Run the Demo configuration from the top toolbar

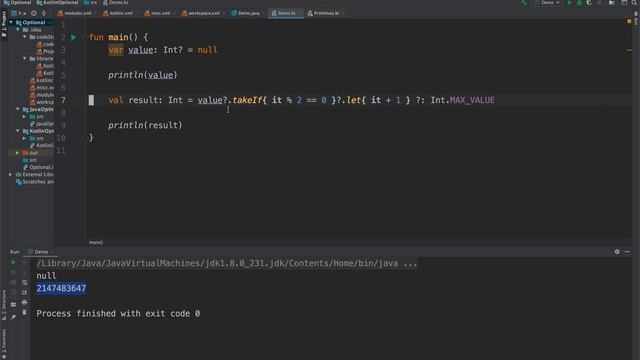point(569,3)
